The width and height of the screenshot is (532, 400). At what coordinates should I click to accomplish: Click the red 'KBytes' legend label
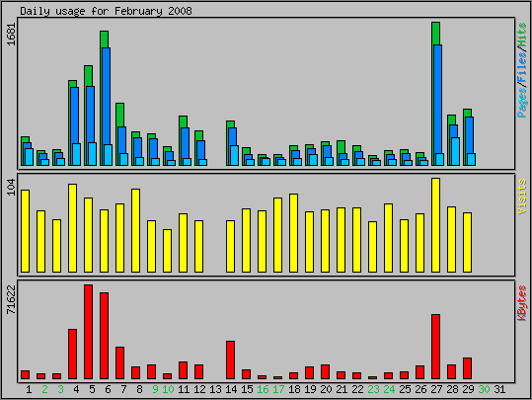522,303
